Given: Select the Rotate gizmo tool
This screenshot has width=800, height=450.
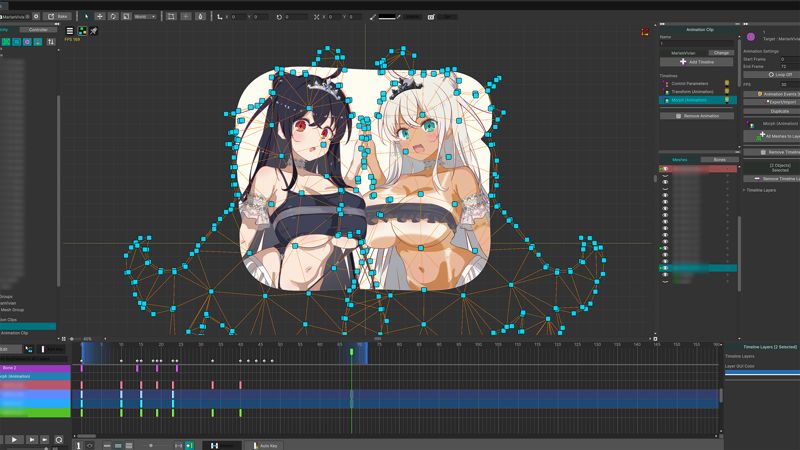Looking at the screenshot, I should [113, 17].
